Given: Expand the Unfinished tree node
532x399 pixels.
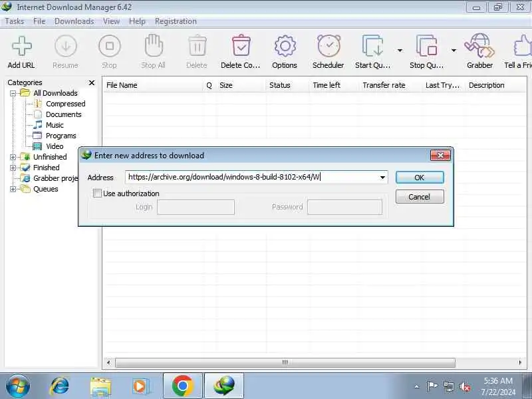Looking at the screenshot, I should pyautogui.click(x=13, y=157).
